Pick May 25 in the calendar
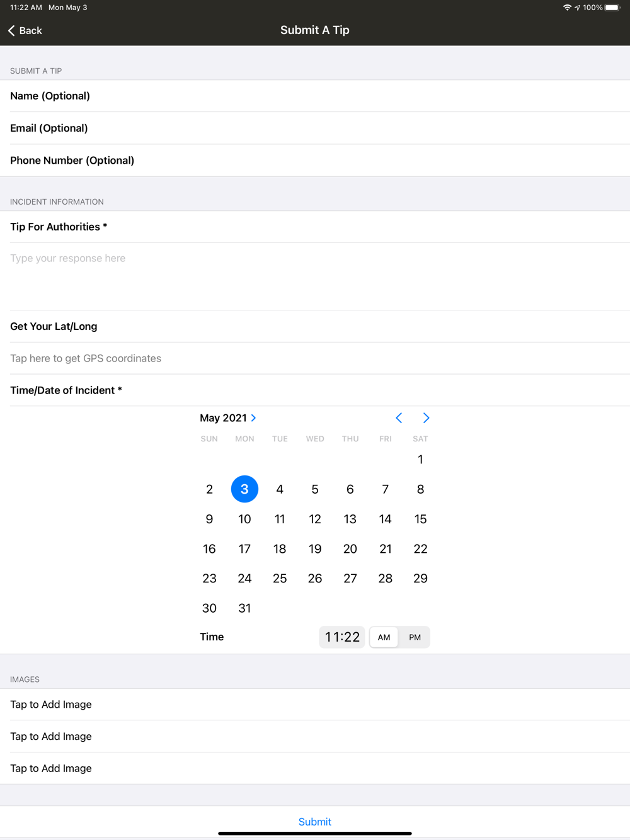The width and height of the screenshot is (630, 840). (280, 578)
